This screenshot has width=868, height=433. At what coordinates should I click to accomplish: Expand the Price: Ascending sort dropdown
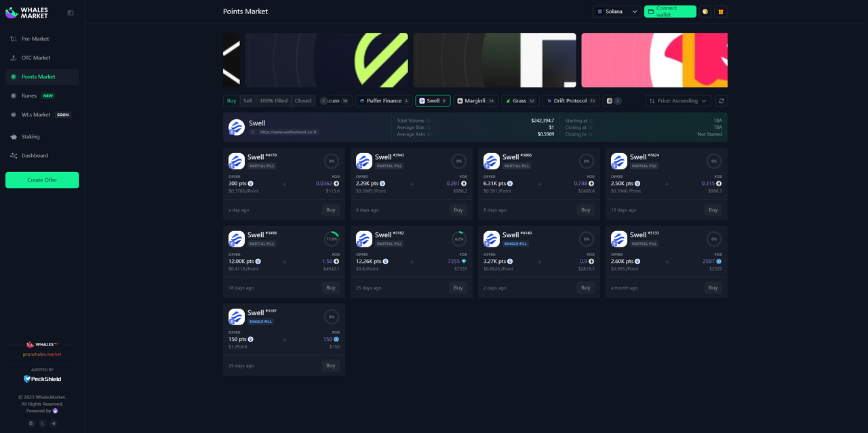point(677,101)
